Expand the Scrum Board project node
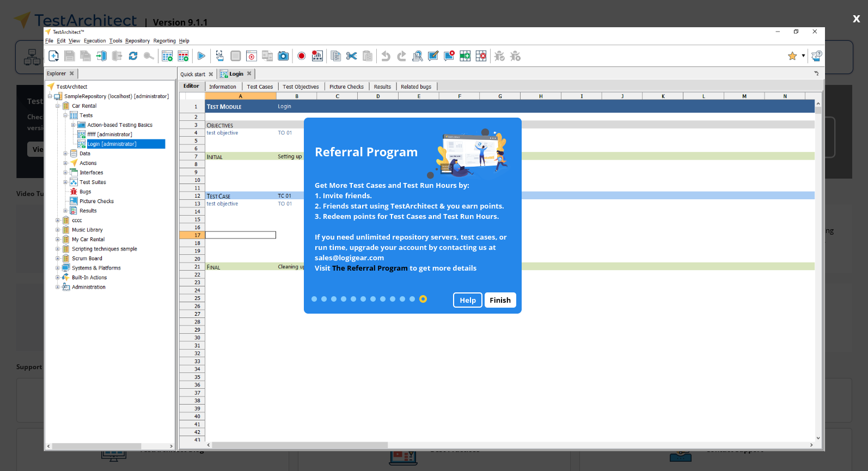Screen dimensions: 868x471 (58, 258)
